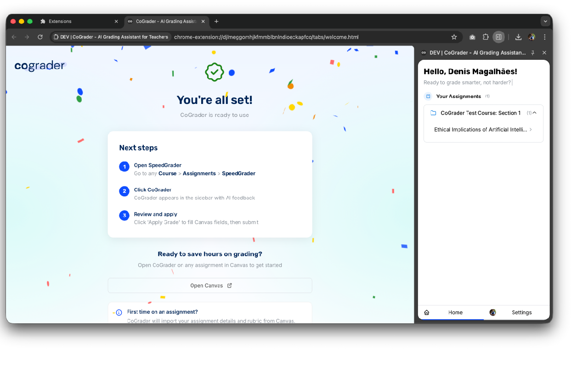Close the CoGrader browser tab
The image size is (588, 368).
tap(203, 21)
